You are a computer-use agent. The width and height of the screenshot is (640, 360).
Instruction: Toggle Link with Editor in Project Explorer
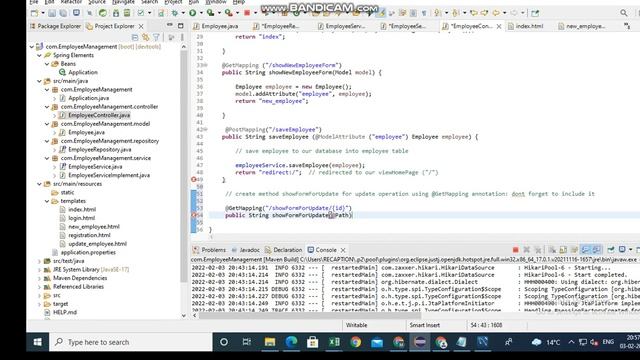point(146,37)
